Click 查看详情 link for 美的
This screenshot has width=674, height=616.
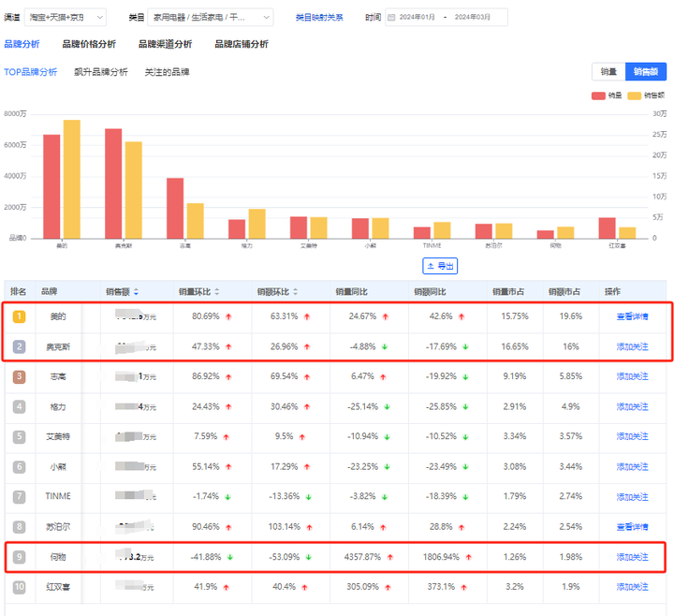(x=632, y=316)
